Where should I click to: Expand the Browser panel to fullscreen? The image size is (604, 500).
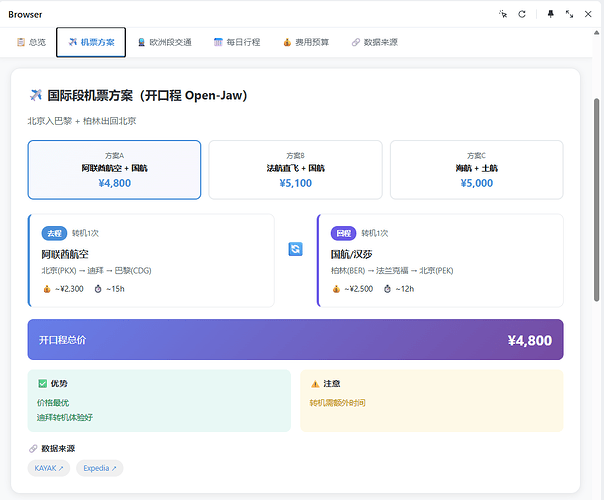569,14
